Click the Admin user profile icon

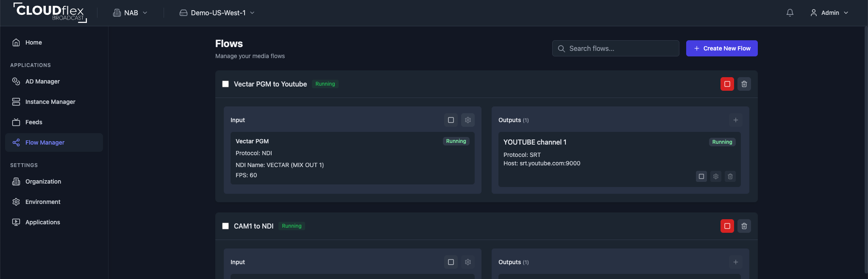point(814,13)
